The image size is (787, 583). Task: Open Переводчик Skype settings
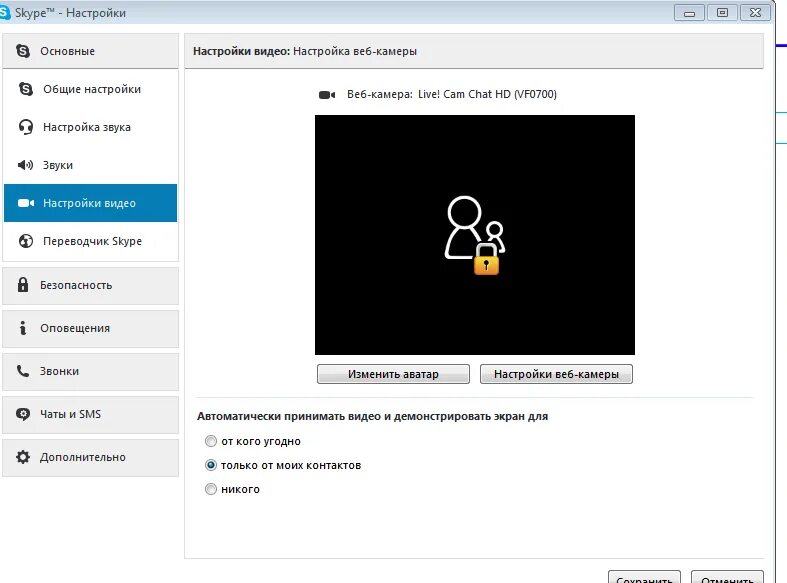click(x=90, y=241)
